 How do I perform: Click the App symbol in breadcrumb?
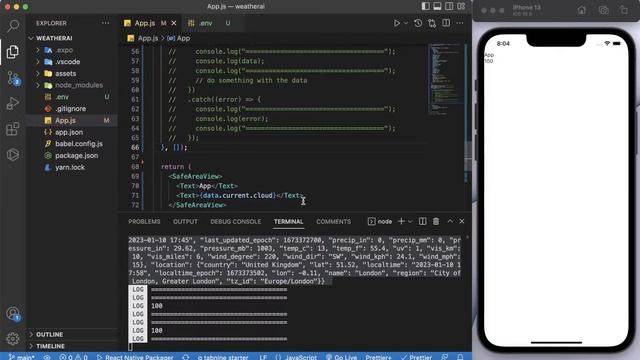click(179, 38)
